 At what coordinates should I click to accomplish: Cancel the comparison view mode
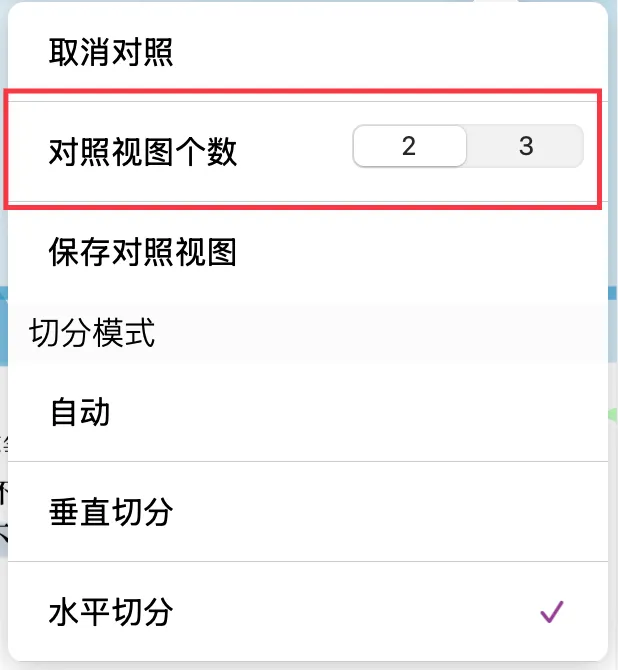tap(308, 52)
